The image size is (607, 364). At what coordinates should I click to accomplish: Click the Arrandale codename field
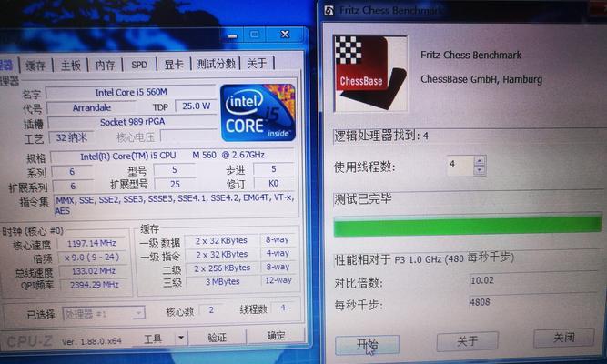coord(91,107)
